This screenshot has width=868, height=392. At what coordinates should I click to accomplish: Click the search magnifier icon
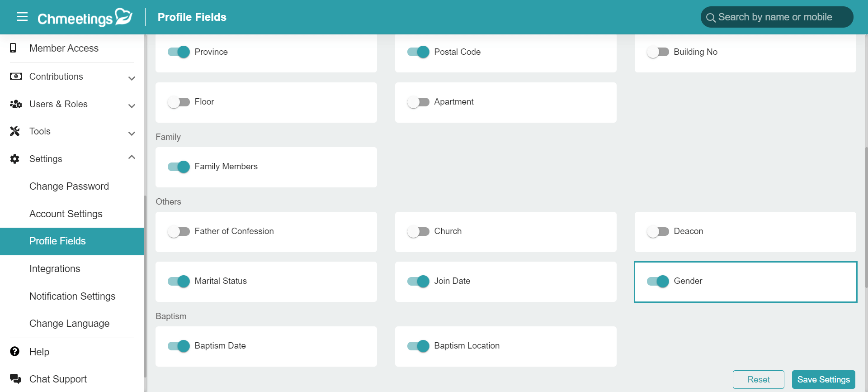click(x=711, y=18)
